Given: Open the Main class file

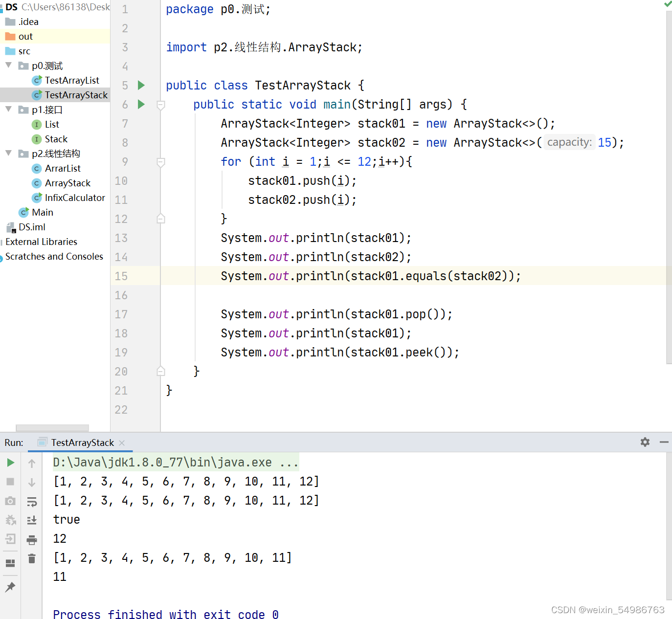Looking at the screenshot, I should [43, 212].
